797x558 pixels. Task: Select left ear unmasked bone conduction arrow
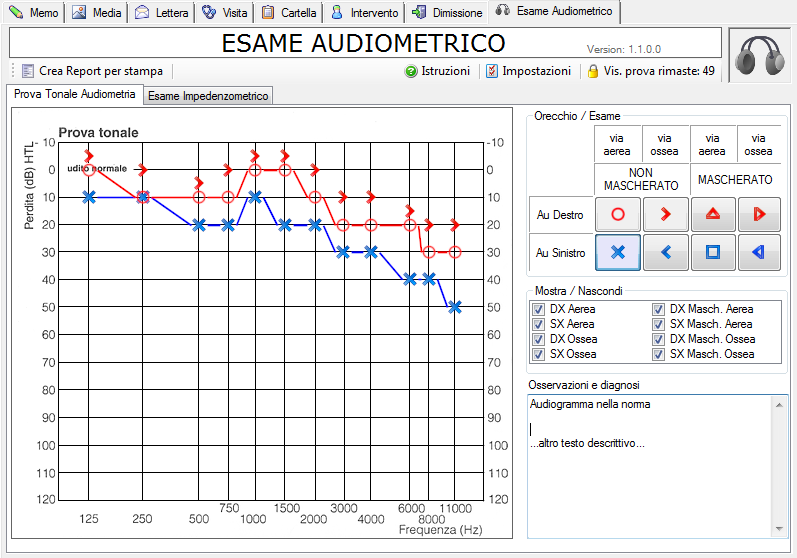[x=666, y=253]
